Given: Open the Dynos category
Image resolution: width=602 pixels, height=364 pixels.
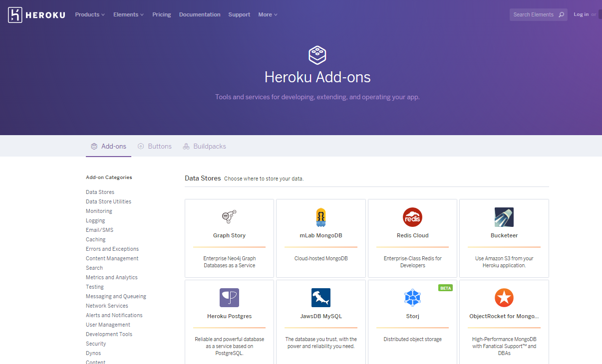Looking at the screenshot, I should [x=93, y=353].
